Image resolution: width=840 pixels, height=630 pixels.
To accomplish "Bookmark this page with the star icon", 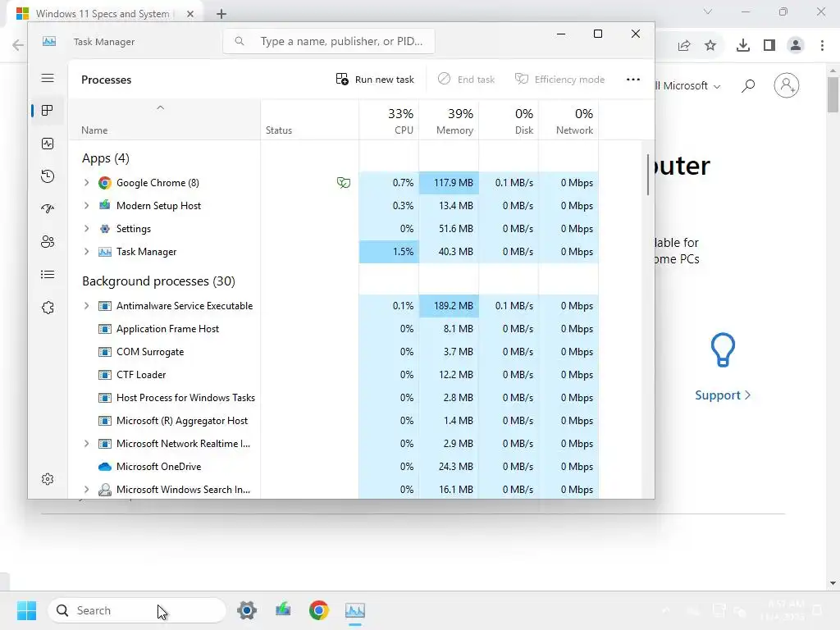I will (710, 46).
